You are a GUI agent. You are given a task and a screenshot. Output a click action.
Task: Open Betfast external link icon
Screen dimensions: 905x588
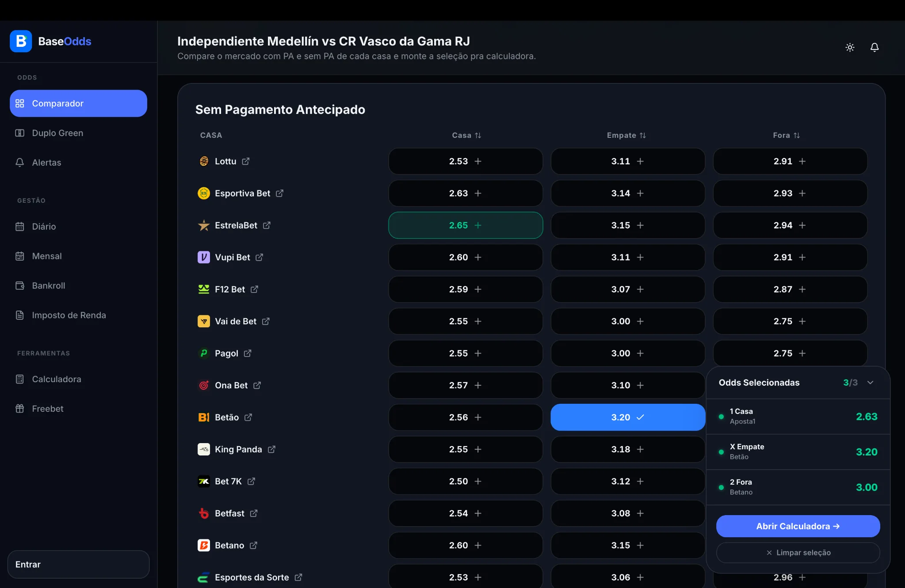tap(254, 513)
